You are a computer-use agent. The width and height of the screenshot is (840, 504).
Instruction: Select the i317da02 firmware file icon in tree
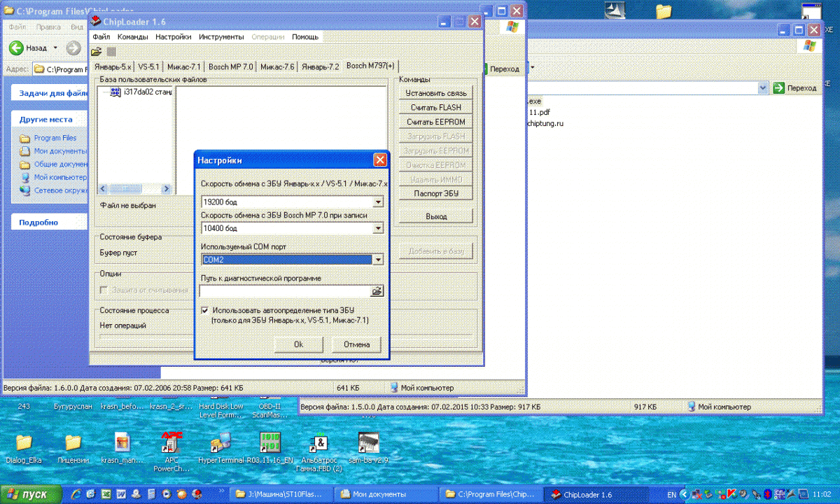click(115, 92)
